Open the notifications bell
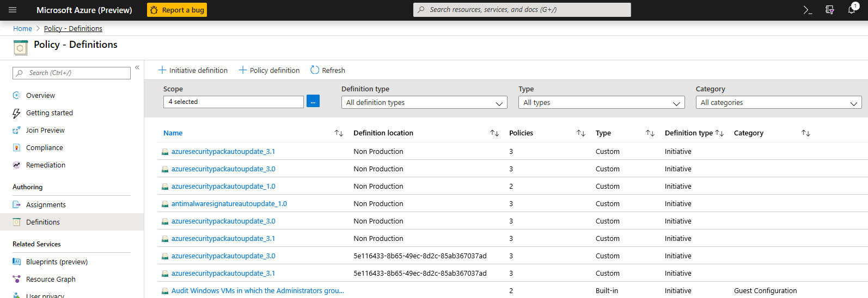Image resolution: width=868 pixels, height=298 pixels. [852, 10]
